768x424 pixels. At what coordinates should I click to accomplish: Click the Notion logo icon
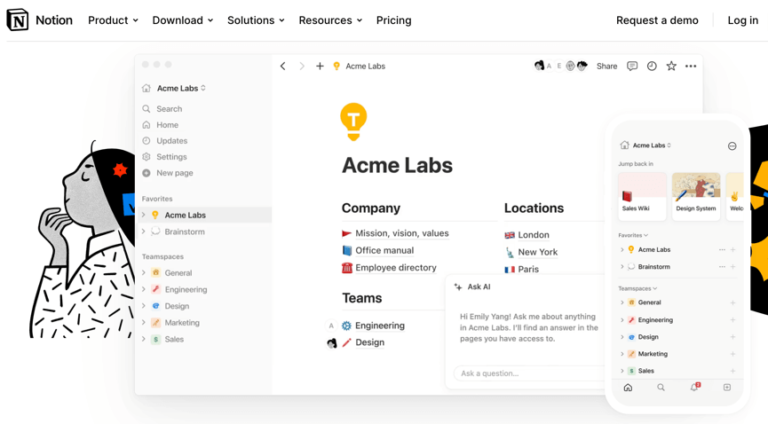click(17, 20)
